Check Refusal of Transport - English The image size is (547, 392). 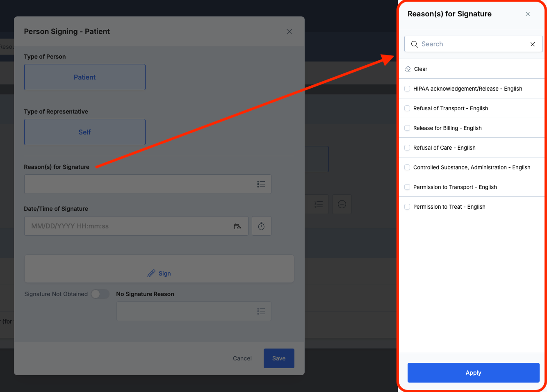pos(407,108)
